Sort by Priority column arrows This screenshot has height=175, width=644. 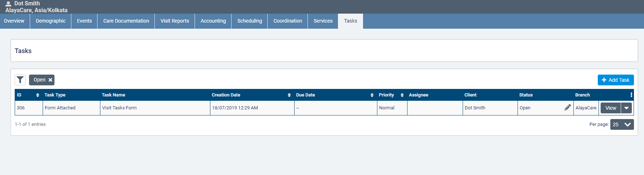[402, 95]
